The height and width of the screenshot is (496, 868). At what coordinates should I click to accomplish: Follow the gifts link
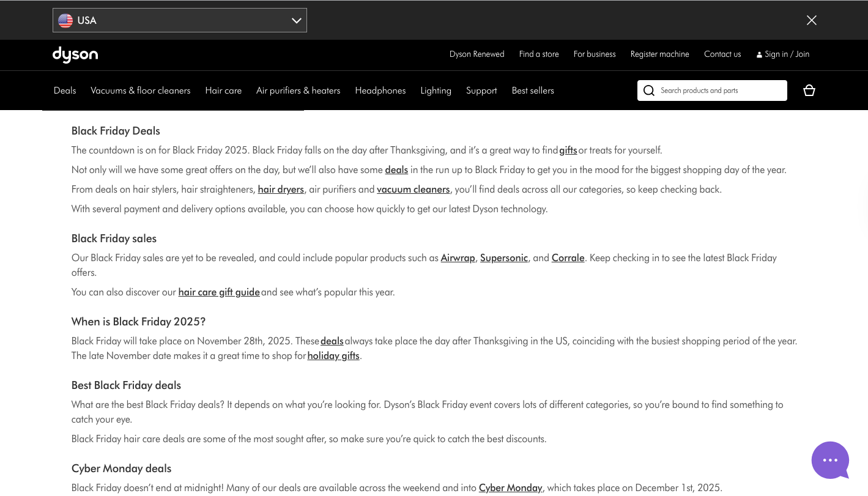pyautogui.click(x=568, y=150)
